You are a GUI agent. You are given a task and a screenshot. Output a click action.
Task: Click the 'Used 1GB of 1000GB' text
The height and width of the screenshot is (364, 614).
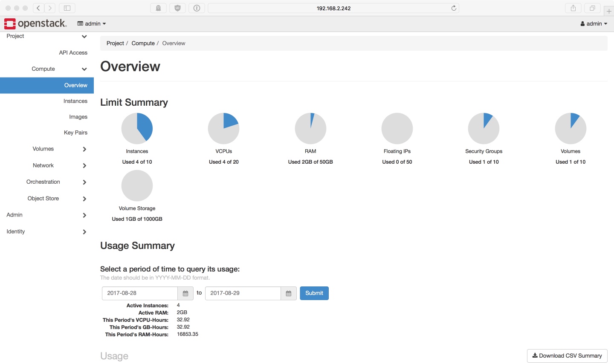[x=137, y=219]
